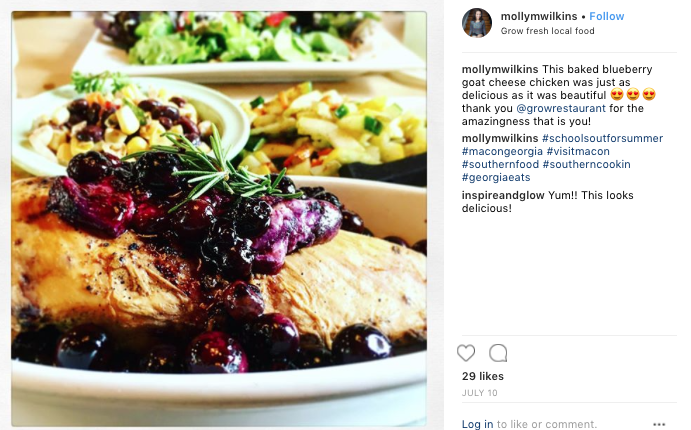Viewport: 691px width, 430px height.
Task: Open the blueberry chicken photo
Action: [219, 219]
